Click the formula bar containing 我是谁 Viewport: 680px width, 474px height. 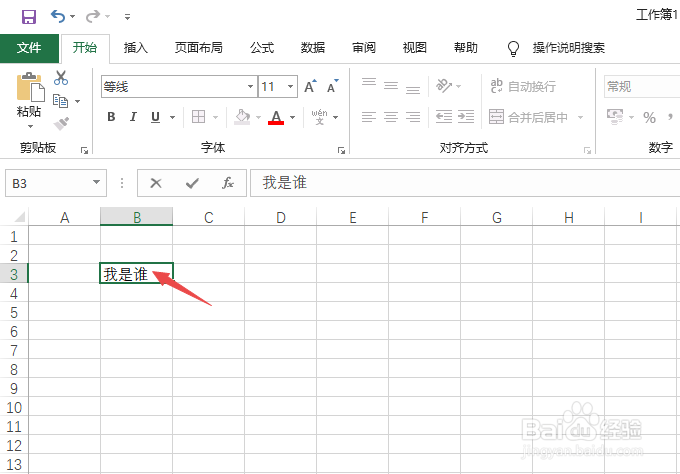pyautogui.click(x=465, y=183)
